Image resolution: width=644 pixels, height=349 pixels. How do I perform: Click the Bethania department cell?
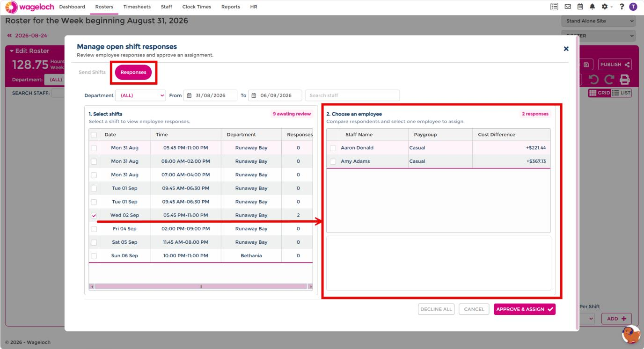(x=251, y=256)
